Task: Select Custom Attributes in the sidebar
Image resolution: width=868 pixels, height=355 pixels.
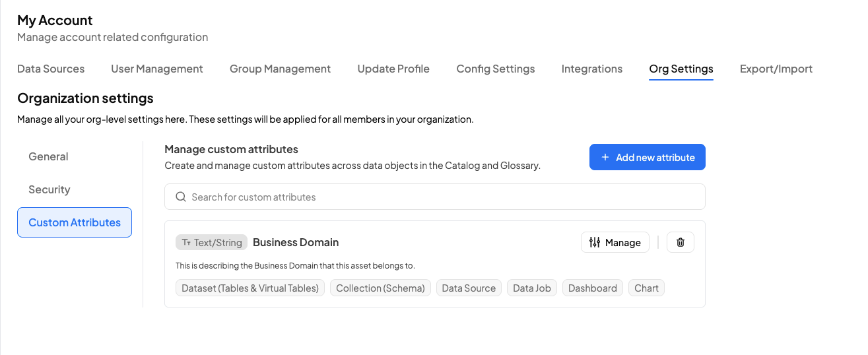Action: click(x=75, y=222)
